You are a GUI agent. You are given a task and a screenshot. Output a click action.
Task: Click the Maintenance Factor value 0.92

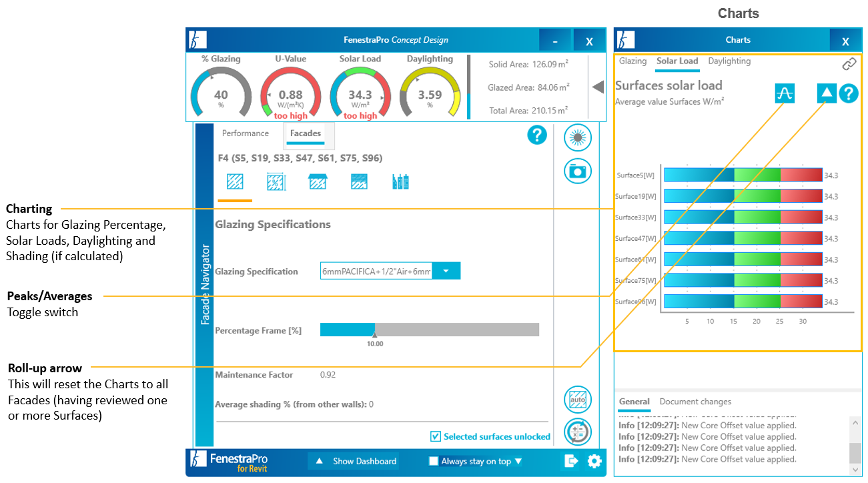(328, 375)
